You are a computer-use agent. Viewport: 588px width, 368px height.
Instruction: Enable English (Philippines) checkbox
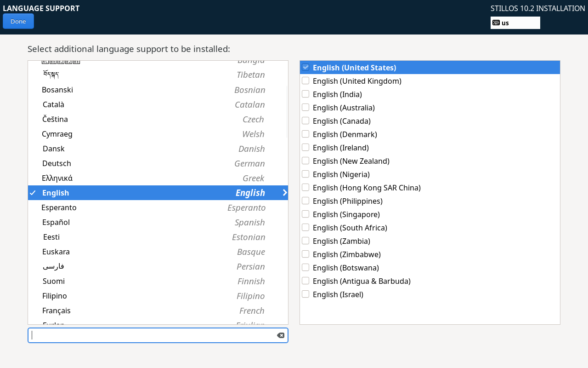click(305, 201)
